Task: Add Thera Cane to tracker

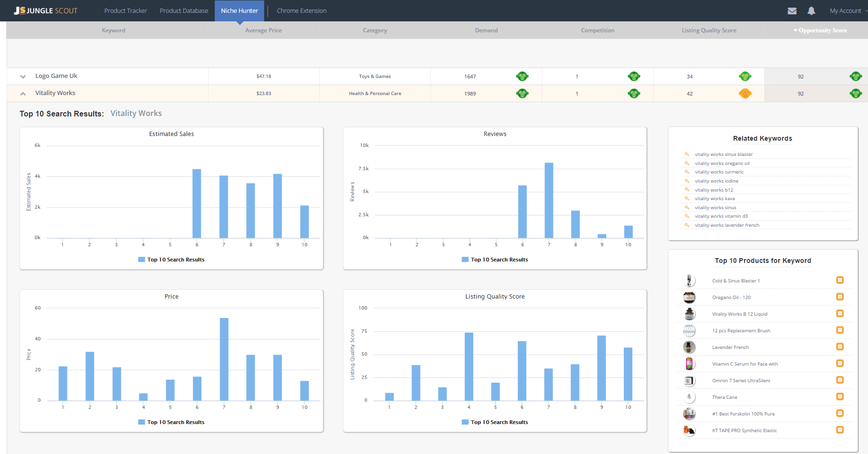Action: click(840, 396)
